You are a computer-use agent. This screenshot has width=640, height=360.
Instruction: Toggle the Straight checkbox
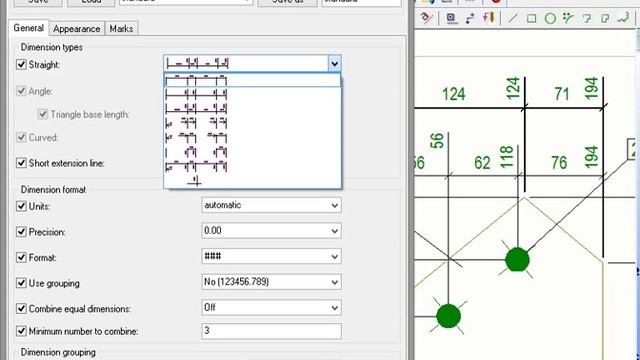[x=21, y=64]
